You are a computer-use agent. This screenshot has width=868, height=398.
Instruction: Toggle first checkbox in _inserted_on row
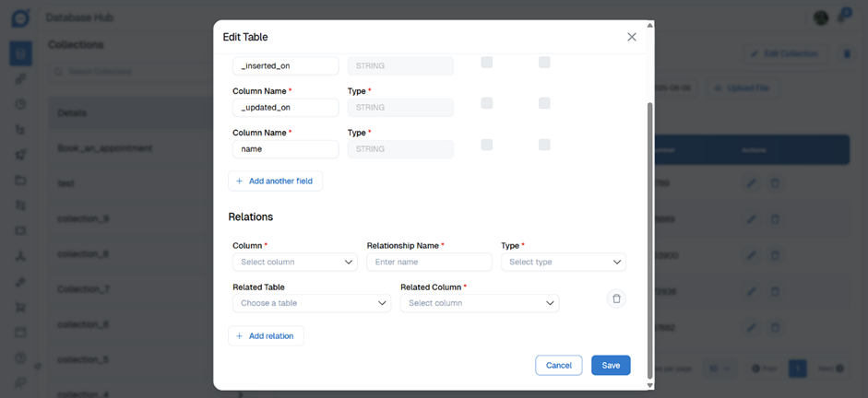click(x=487, y=63)
